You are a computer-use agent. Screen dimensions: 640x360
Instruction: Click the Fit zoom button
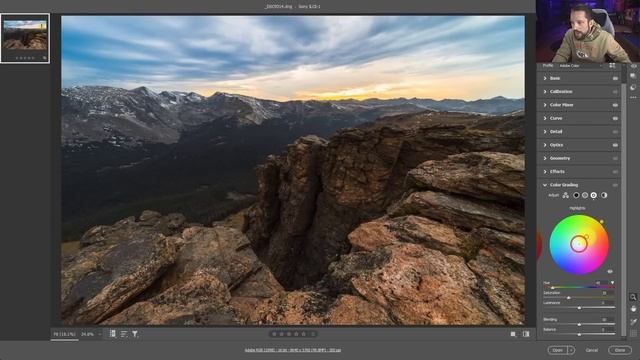click(64, 334)
